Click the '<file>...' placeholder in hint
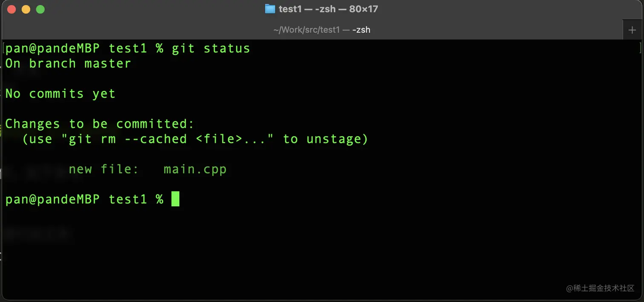This screenshot has height=302, width=644. (x=234, y=139)
